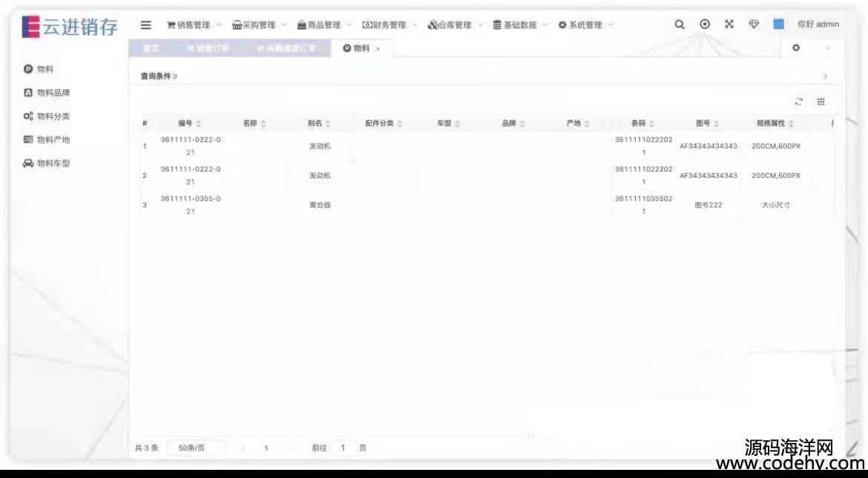Screen dimensions: 868x478
Task: Open the 50条/页 page size selector
Action: [x=196, y=448]
